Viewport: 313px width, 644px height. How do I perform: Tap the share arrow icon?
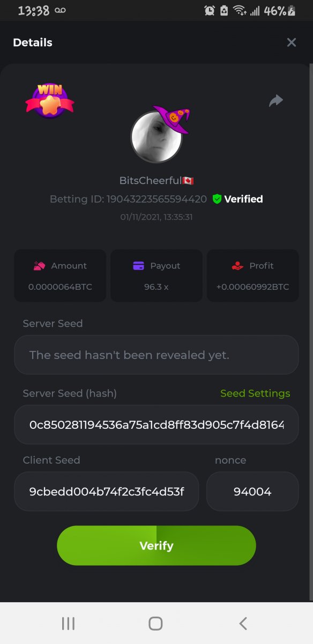click(x=275, y=100)
